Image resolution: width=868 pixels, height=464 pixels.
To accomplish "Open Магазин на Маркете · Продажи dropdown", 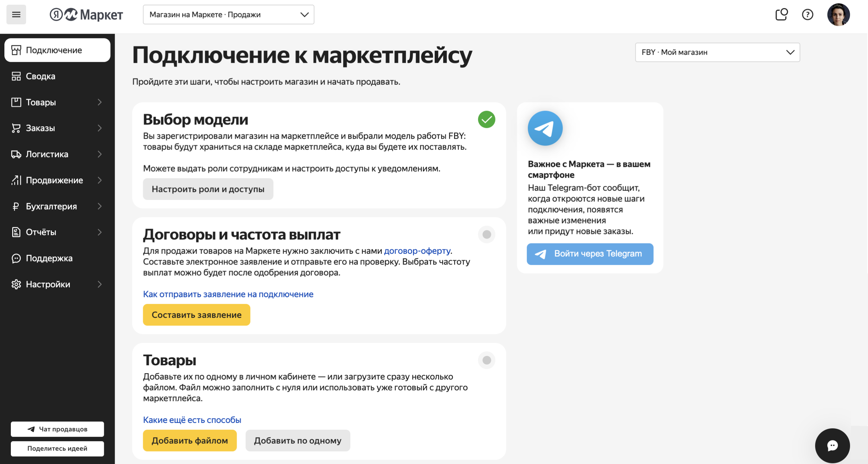I will coord(229,15).
